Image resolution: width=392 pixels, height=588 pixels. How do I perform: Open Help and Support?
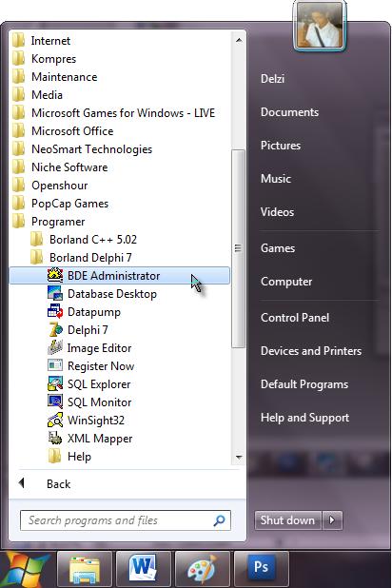pos(304,418)
